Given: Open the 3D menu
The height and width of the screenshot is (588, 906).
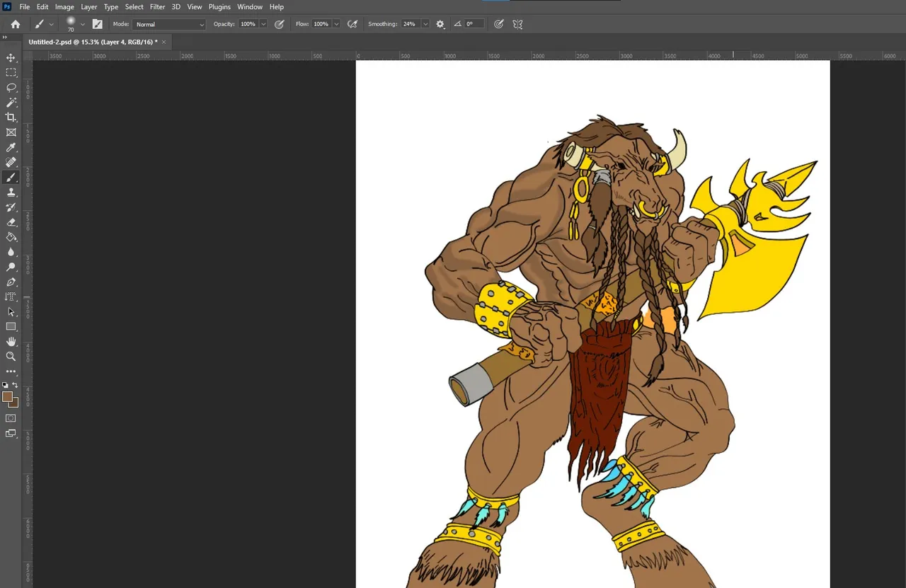Looking at the screenshot, I should click(x=176, y=6).
